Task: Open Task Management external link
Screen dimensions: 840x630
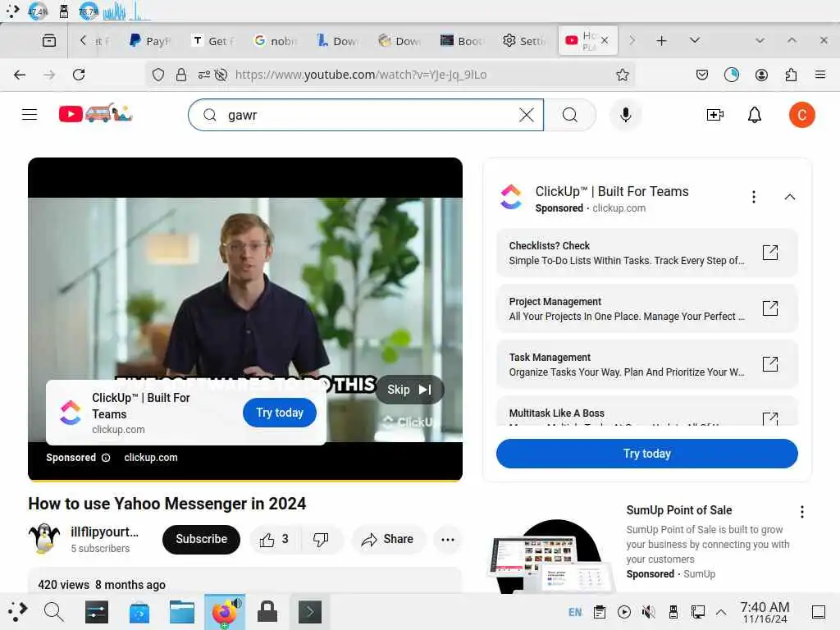Action: pos(769,363)
